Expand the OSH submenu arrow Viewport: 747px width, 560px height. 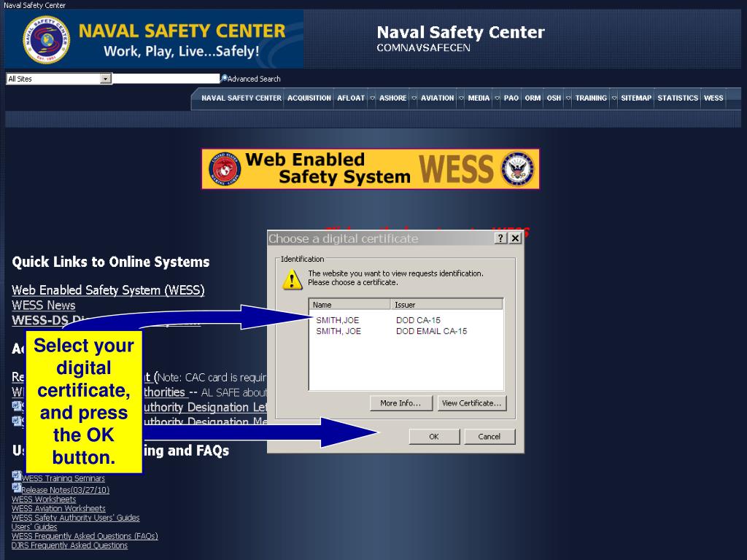click(x=568, y=98)
